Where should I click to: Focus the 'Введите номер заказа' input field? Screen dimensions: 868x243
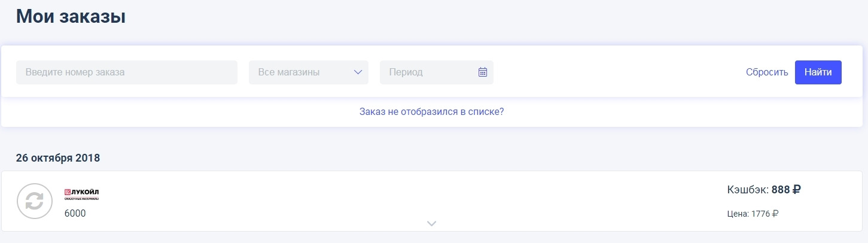coord(127,72)
